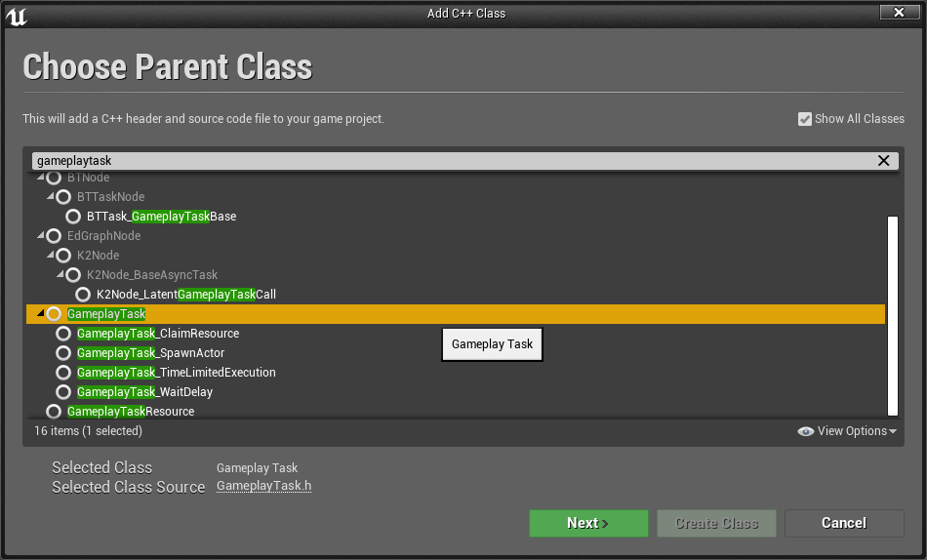Select the K2Node_LatentGameplayTaskCall radio circle
This screenshot has height=560, width=927.
pos(83,295)
